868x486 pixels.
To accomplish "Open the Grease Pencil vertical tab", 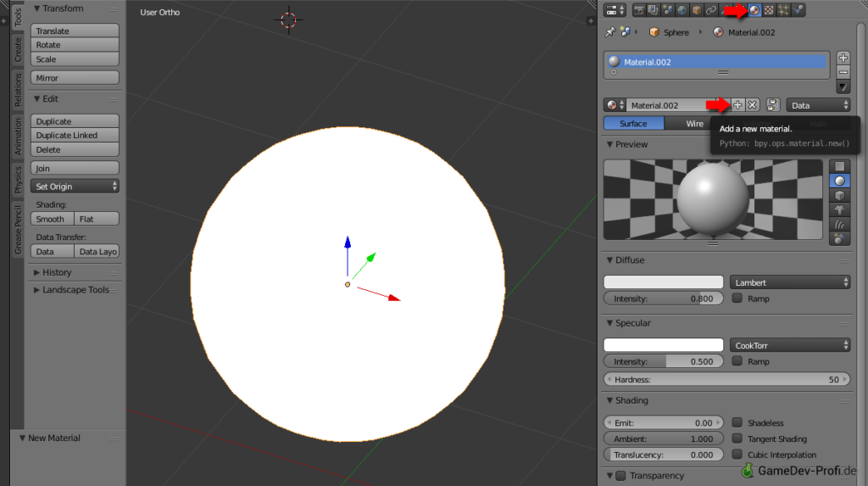I will coord(18,229).
